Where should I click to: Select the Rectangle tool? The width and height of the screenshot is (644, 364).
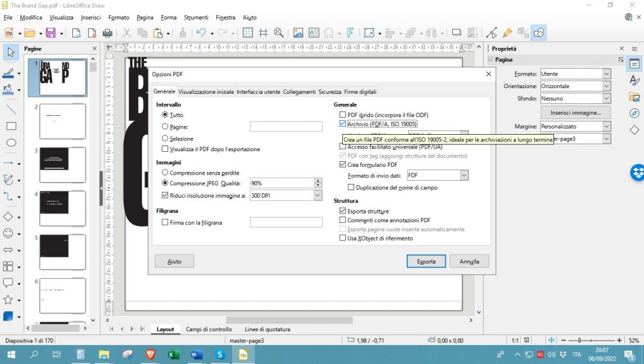pos(11,126)
